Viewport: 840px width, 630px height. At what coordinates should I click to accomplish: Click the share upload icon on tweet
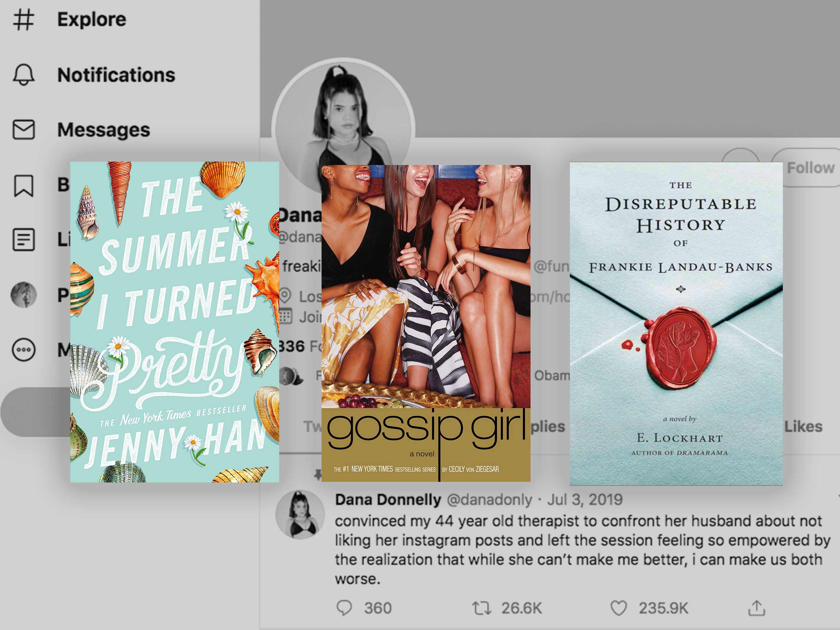(x=756, y=607)
